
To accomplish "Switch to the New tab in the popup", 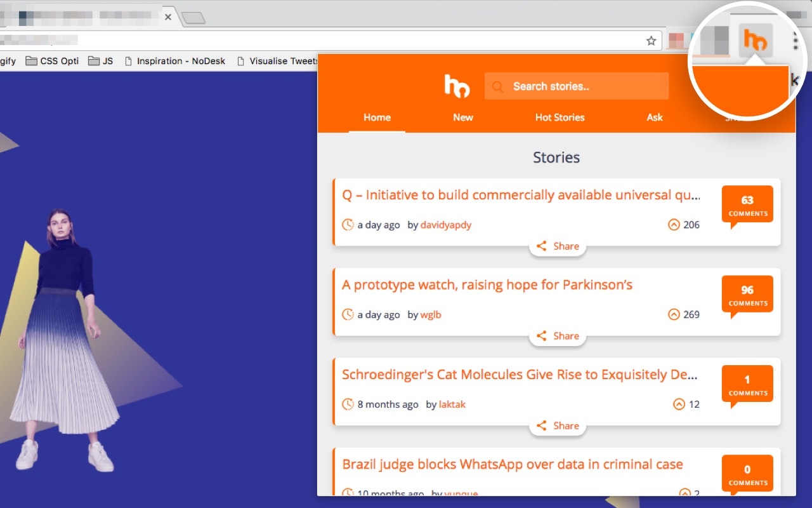I will pos(462,117).
